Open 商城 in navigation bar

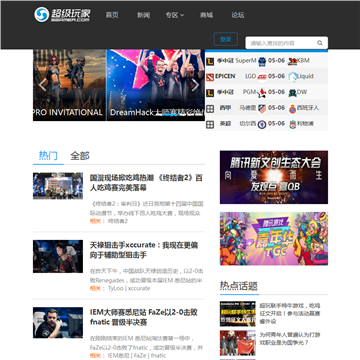(x=206, y=15)
